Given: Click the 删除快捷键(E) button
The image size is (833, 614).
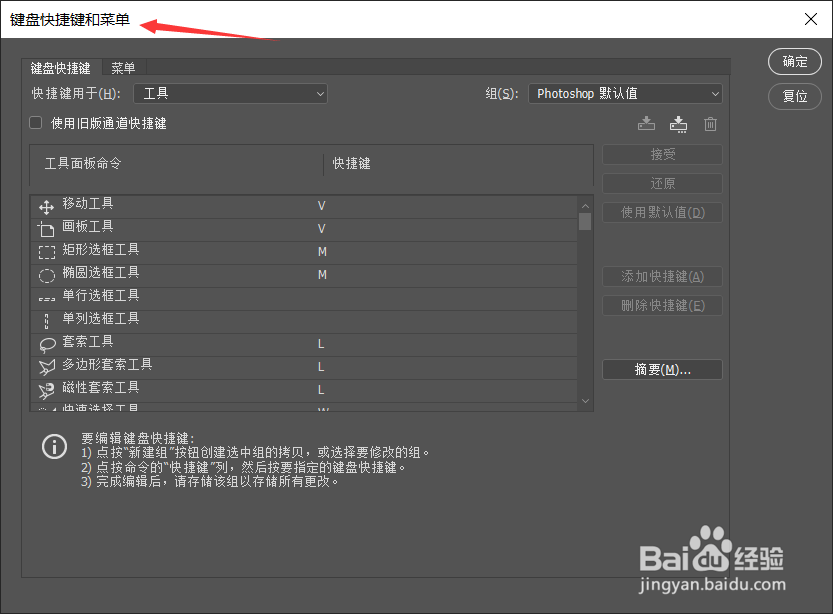Looking at the screenshot, I should point(662,305).
